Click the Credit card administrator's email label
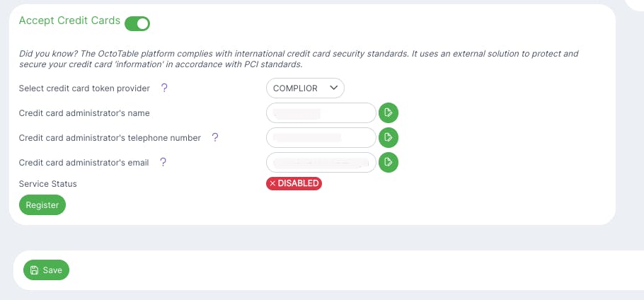This screenshot has width=644, height=300. [x=84, y=162]
